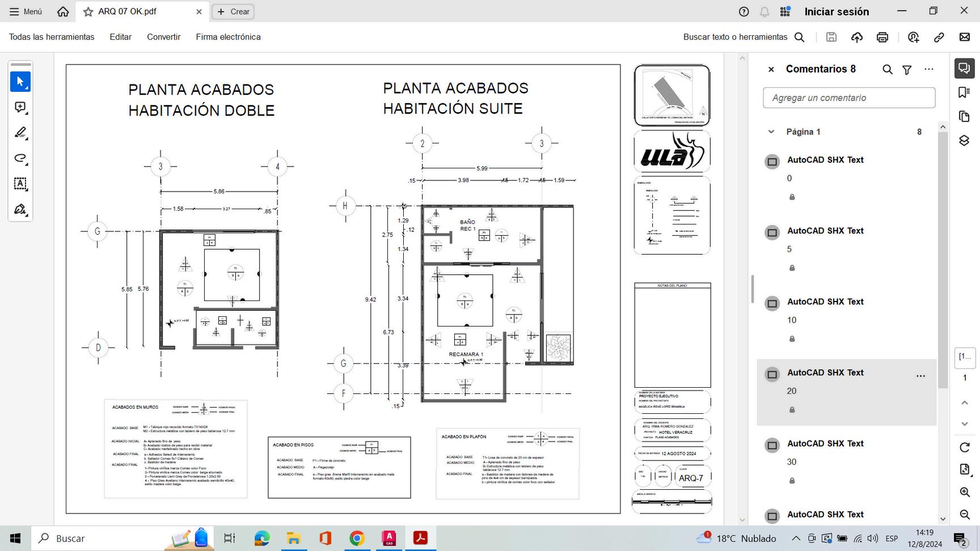Open the help question mark icon
This screenshot has width=980, height=551.
click(x=744, y=11)
